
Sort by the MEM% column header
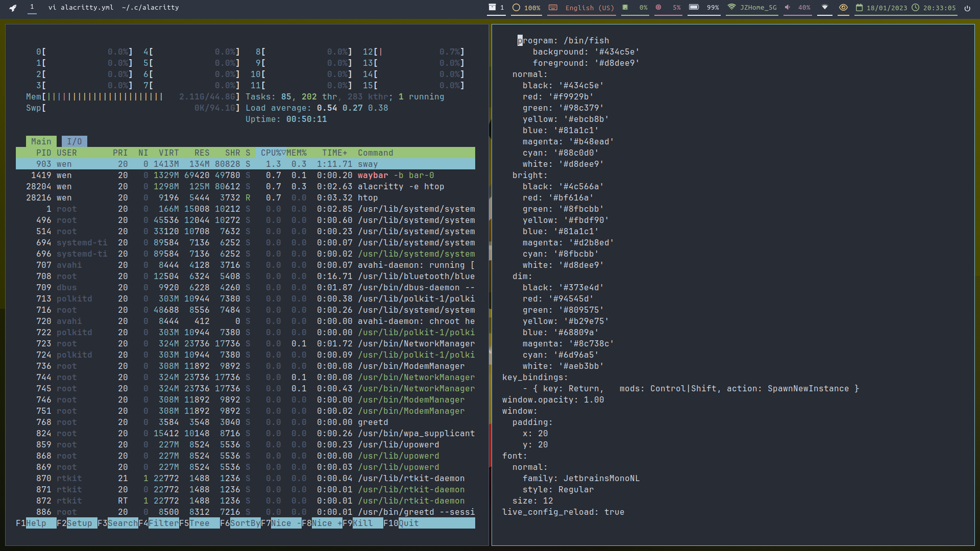tap(297, 153)
